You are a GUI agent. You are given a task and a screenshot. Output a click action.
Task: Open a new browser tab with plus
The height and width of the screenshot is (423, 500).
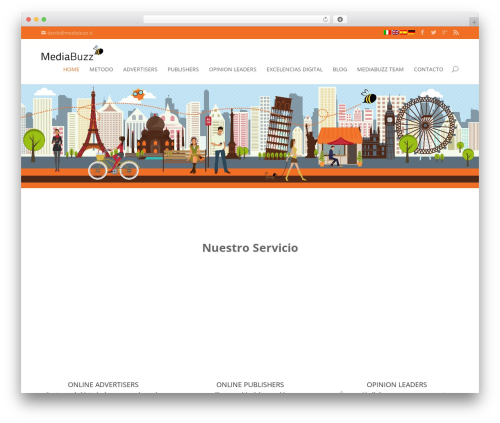[x=474, y=22]
